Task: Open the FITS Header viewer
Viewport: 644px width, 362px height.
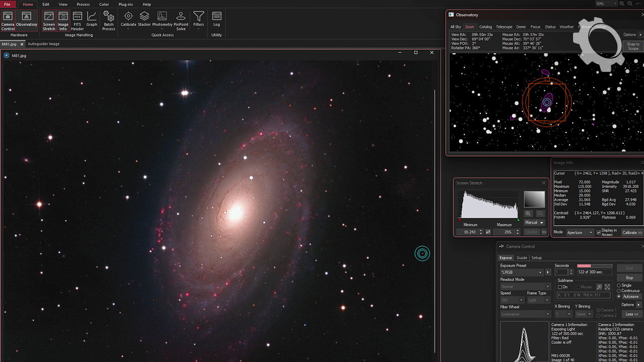Action: click(x=77, y=21)
